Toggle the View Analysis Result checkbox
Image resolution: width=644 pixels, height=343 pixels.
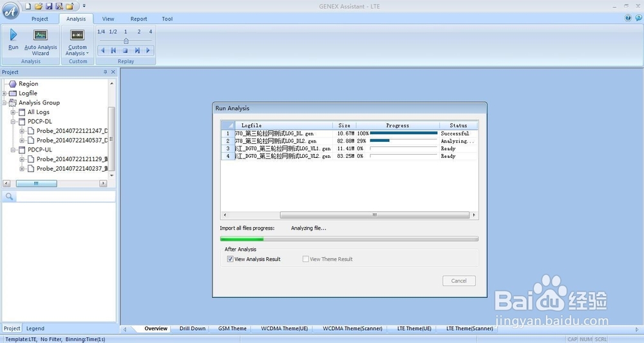click(x=230, y=259)
